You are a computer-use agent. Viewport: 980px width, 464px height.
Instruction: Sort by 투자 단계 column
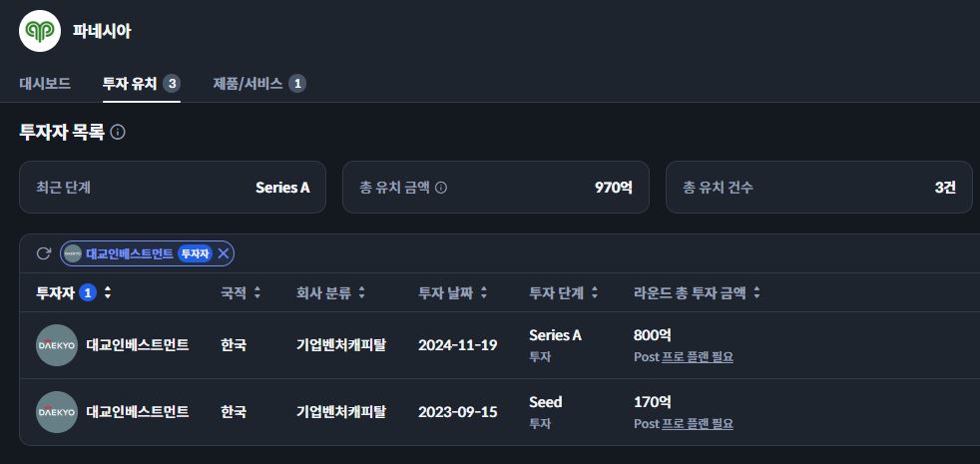[x=595, y=292]
